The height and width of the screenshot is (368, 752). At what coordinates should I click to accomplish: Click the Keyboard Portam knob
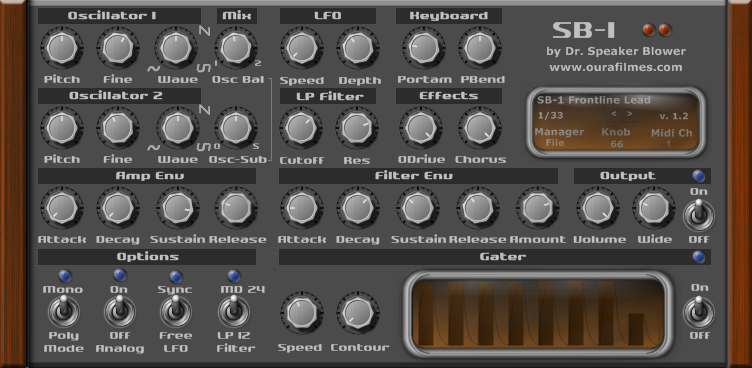pyautogui.click(x=424, y=48)
